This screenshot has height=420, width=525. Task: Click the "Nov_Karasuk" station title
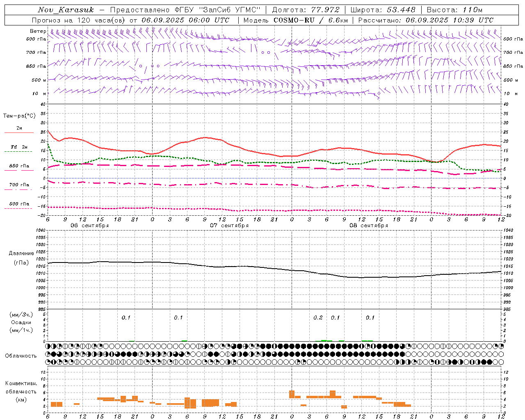66,10
